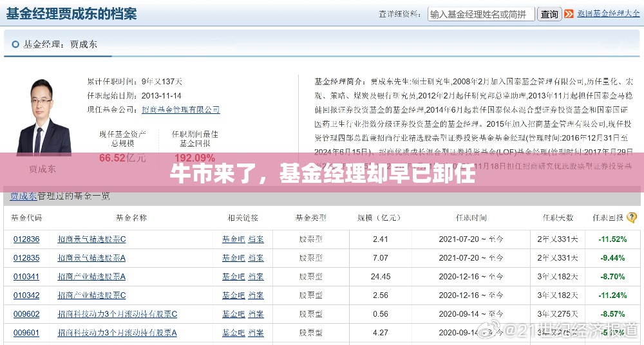The width and height of the screenshot is (644, 345).
Task: Click the 2.41 fund size cell
Action: tap(381, 239)
